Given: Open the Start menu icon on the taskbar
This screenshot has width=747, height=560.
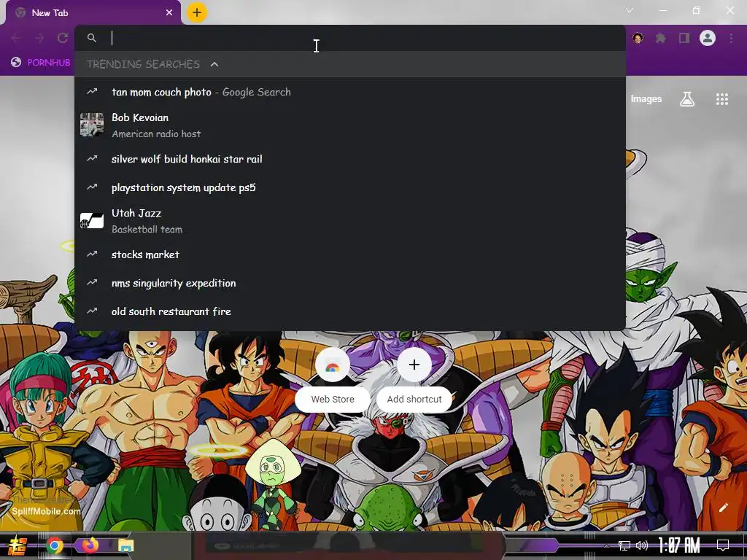Looking at the screenshot, I should [x=18, y=545].
